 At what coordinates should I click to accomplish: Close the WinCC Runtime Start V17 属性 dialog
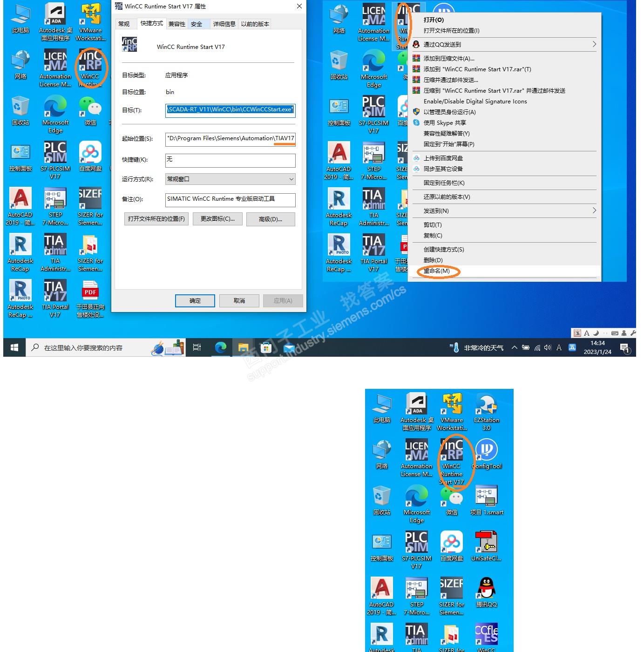[299, 7]
